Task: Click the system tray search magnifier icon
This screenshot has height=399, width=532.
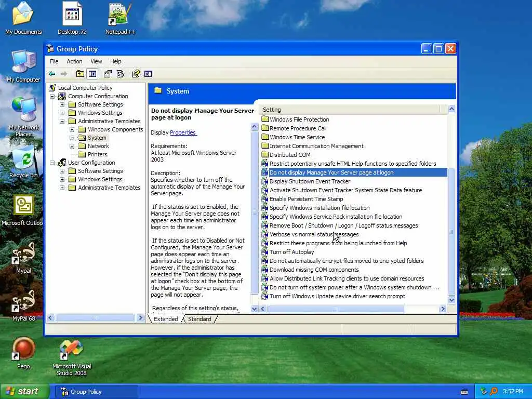Action: click(494, 391)
